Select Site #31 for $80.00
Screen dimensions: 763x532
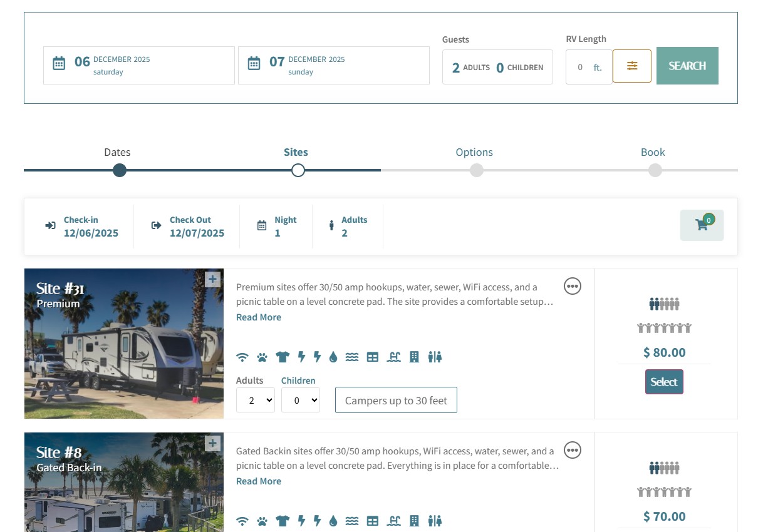pyautogui.click(x=664, y=382)
